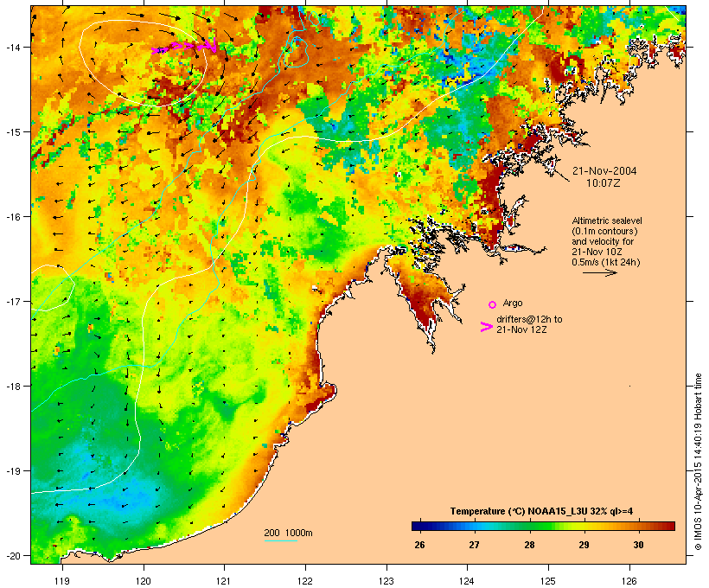Click the latitude axis label -16

click(12, 217)
